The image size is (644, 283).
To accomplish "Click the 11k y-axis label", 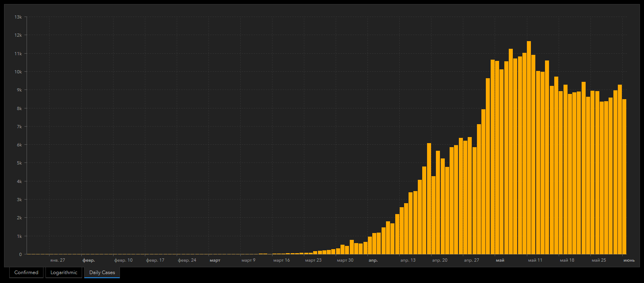I will [18, 54].
